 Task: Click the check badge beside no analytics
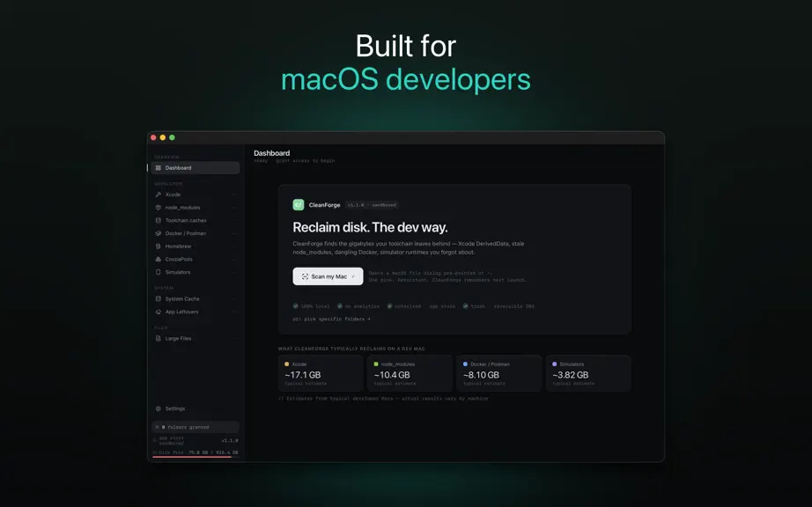point(340,306)
